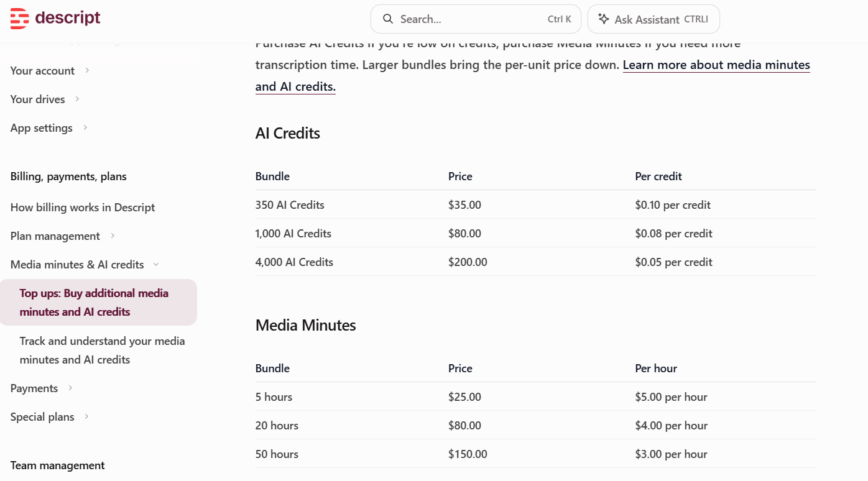Expand the Payments chevron
868x481 pixels.
click(x=70, y=388)
